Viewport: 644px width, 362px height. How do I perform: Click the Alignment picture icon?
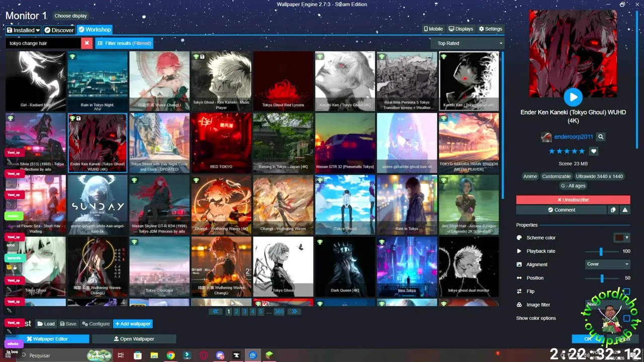[x=519, y=264]
